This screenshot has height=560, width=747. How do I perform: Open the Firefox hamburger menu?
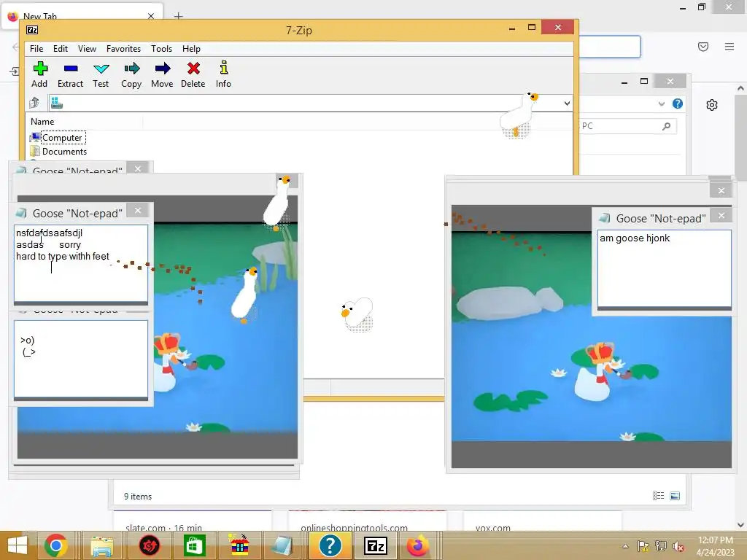pyautogui.click(x=729, y=47)
